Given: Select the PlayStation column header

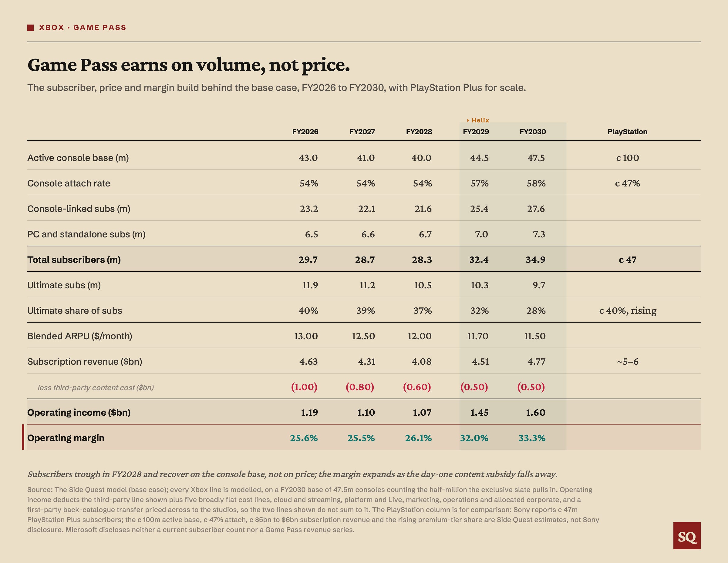Looking at the screenshot, I should pos(627,132).
